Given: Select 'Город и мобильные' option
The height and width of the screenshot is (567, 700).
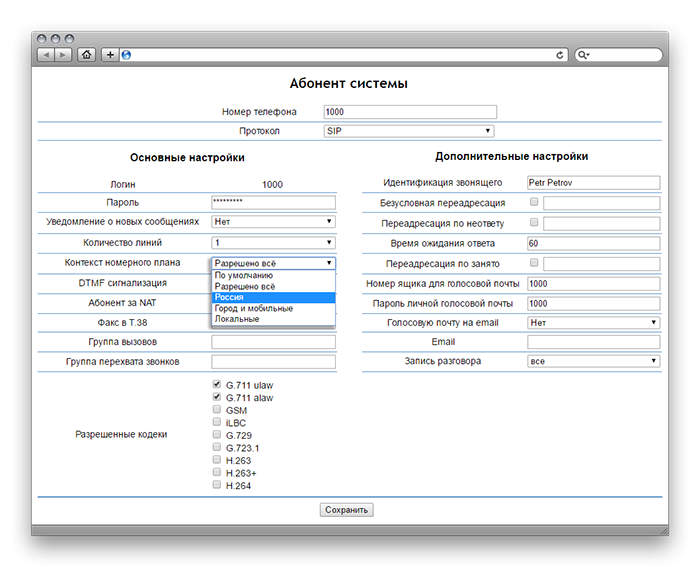Looking at the screenshot, I should tap(273, 308).
